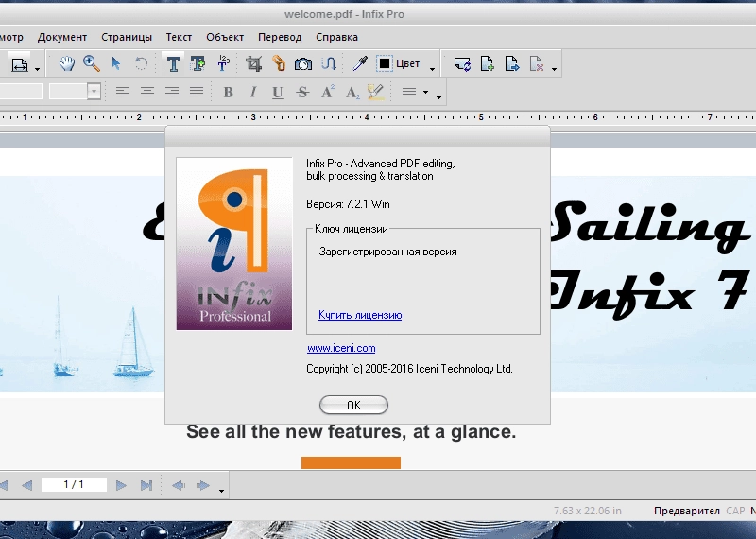
Task: Click the black fill color swatch
Action: click(385, 63)
